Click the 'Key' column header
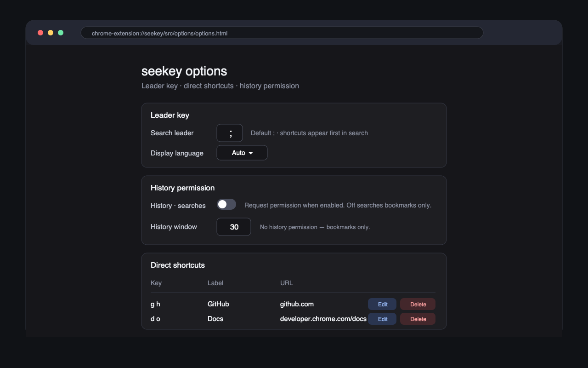The width and height of the screenshot is (588, 368). pyautogui.click(x=156, y=283)
